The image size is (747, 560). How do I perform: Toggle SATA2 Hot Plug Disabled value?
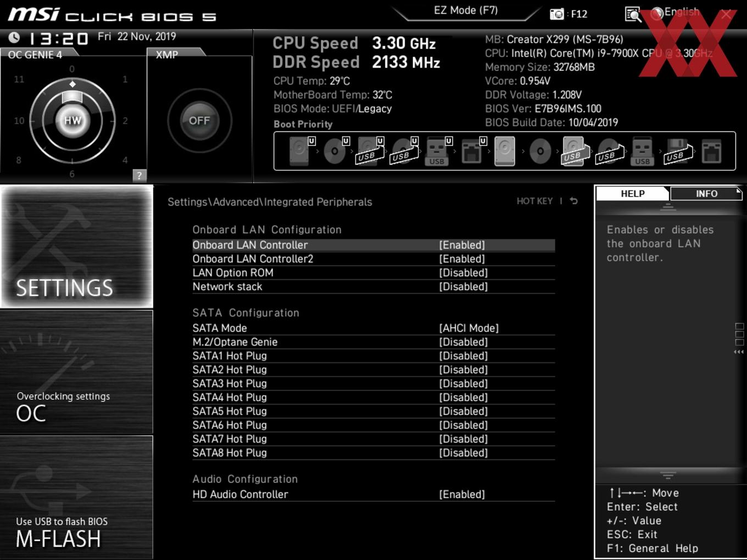click(464, 369)
